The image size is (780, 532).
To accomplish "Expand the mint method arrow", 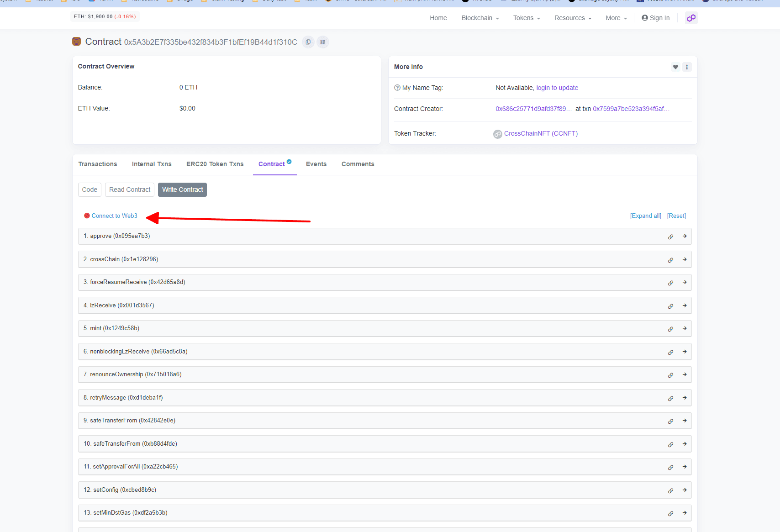I will click(x=685, y=328).
